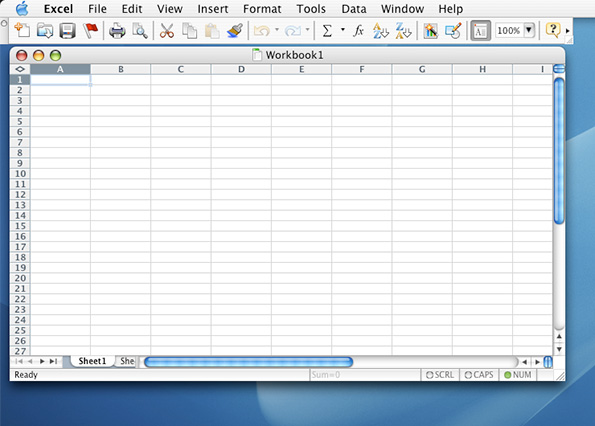Click horizontal scroll left arrow
Viewport: 595px width, 426px height.
(x=524, y=362)
